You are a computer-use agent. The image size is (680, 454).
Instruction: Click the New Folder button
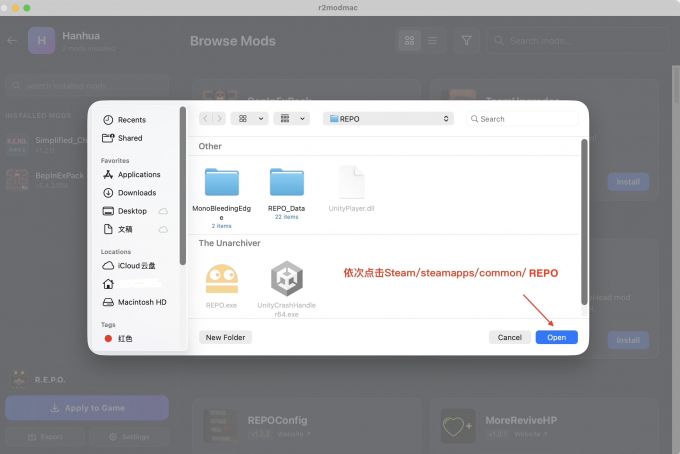226,337
